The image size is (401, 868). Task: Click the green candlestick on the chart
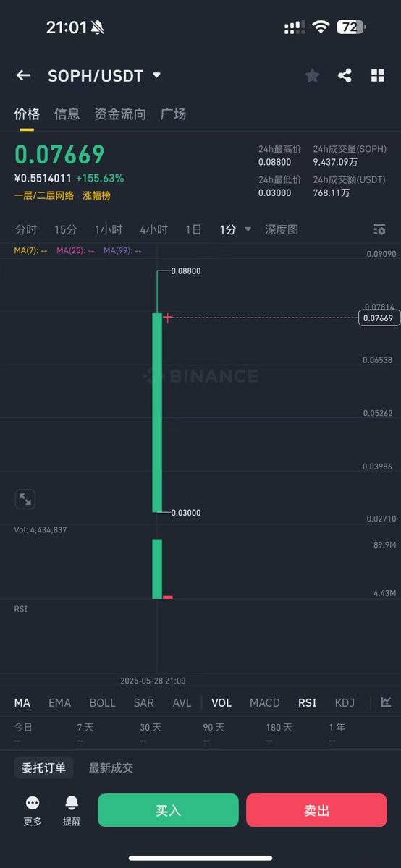point(157,412)
